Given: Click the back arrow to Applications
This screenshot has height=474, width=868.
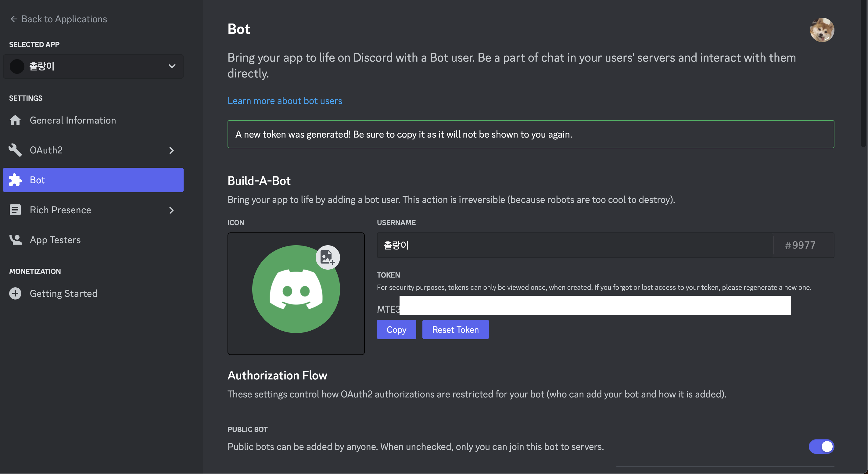Looking at the screenshot, I should point(14,19).
